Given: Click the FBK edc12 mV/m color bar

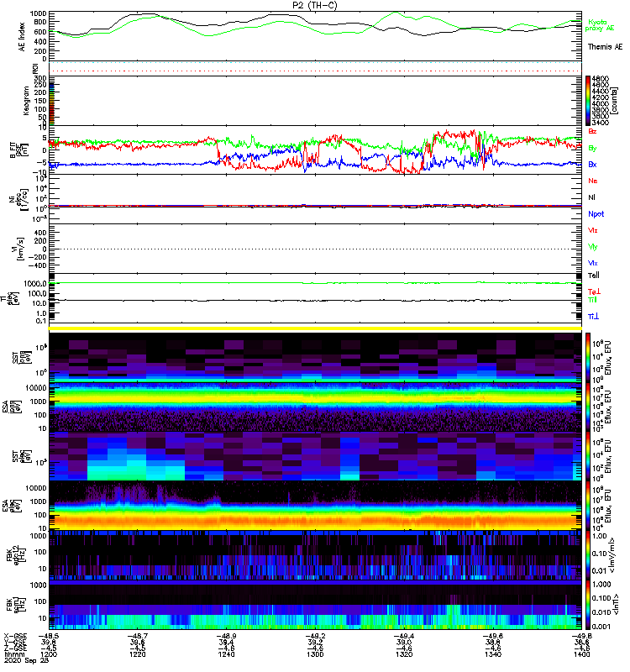Looking at the screenshot, I should tap(588, 555).
